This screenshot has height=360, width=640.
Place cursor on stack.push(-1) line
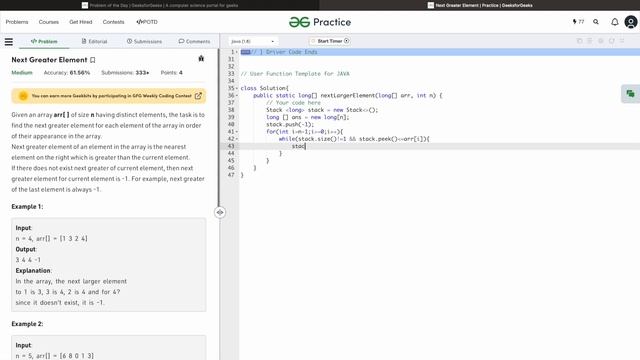point(290,124)
